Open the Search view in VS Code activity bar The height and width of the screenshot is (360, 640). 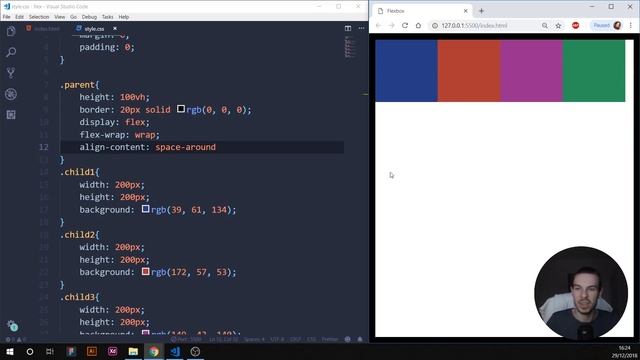[11, 52]
